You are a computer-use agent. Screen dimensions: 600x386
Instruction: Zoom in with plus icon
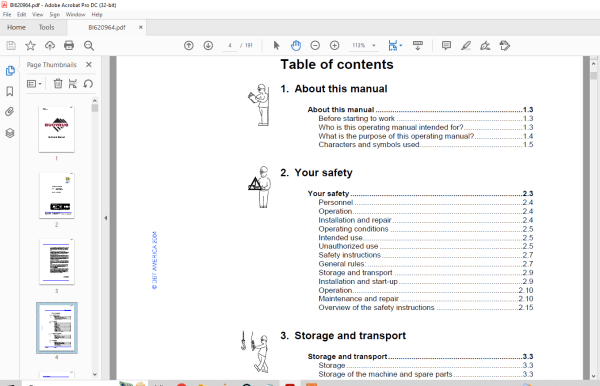pos(334,46)
